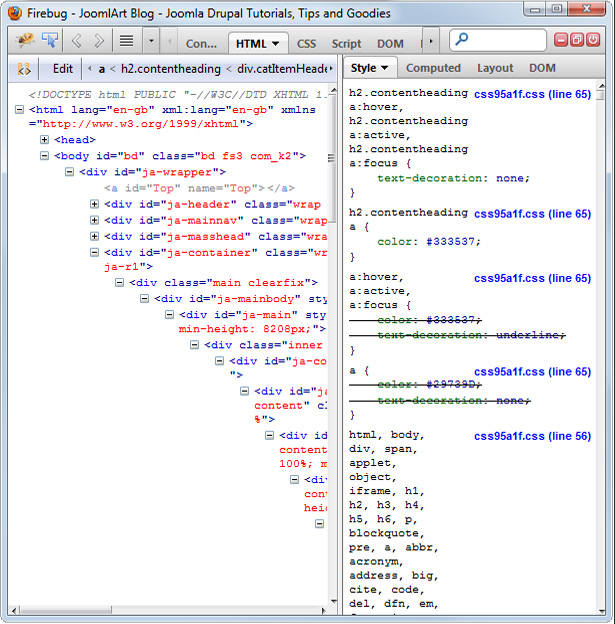Viewport: 615px width, 624px height.
Task: Collapse the body id="bd" node
Action: click(x=45, y=156)
